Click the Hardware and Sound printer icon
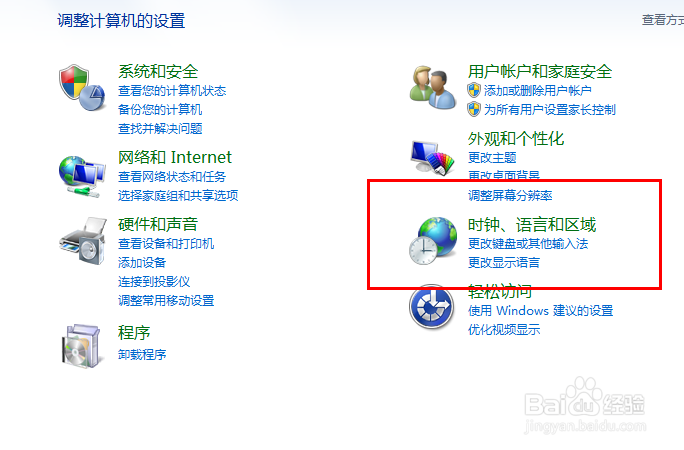This screenshot has width=684, height=450. click(x=83, y=241)
